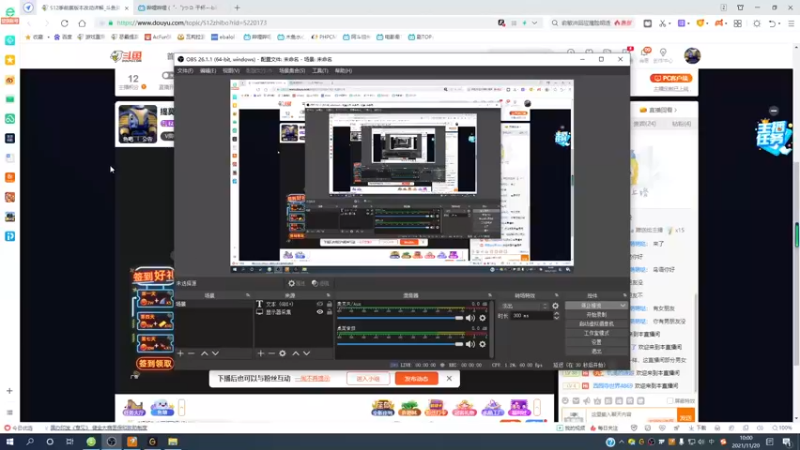Viewport: 800px width, 450px height.
Task: Lock the text source
Action: pyautogui.click(x=329, y=304)
